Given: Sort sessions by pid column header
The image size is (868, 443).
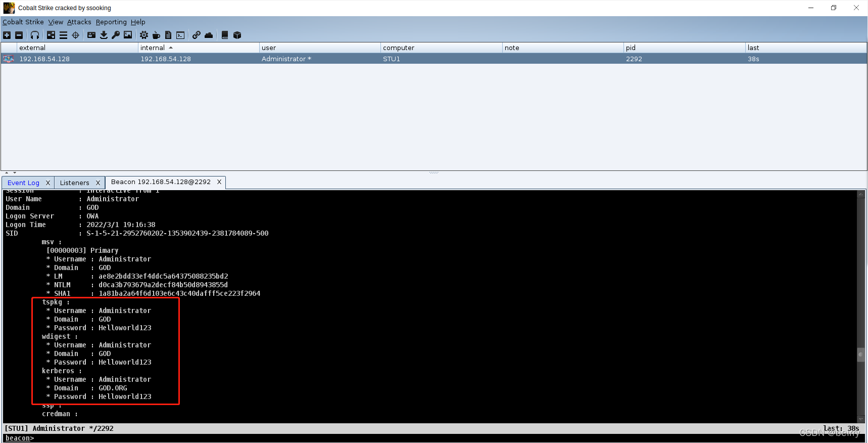Looking at the screenshot, I should 684,48.
